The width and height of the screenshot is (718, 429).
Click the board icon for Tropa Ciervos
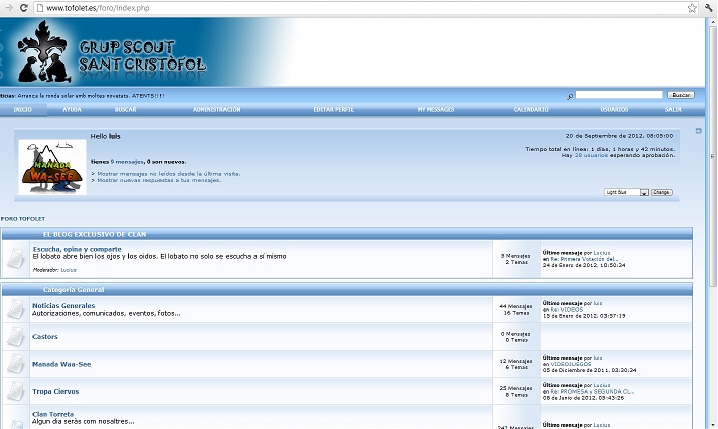[x=16, y=391]
